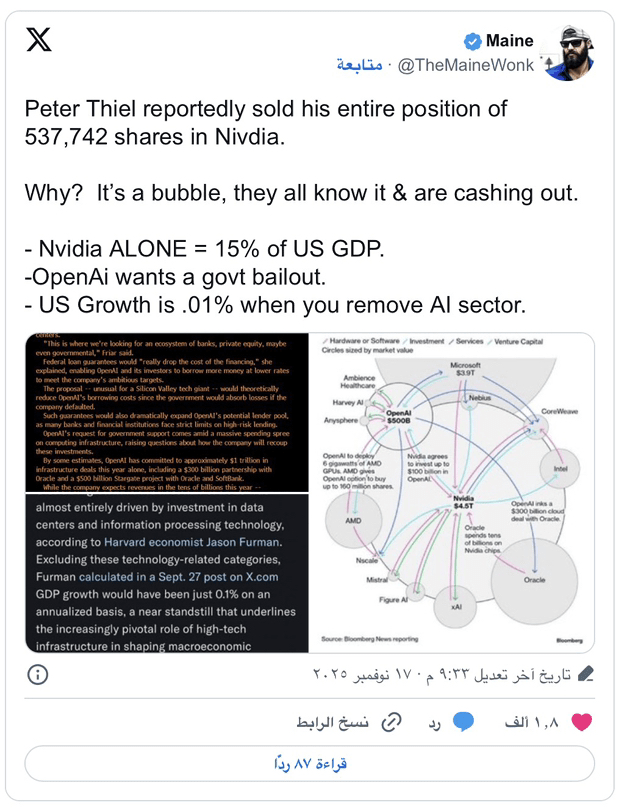Image resolution: width=622 pixels, height=808 pixels.
Task: Click the X logo
Action: pyautogui.click(x=38, y=41)
